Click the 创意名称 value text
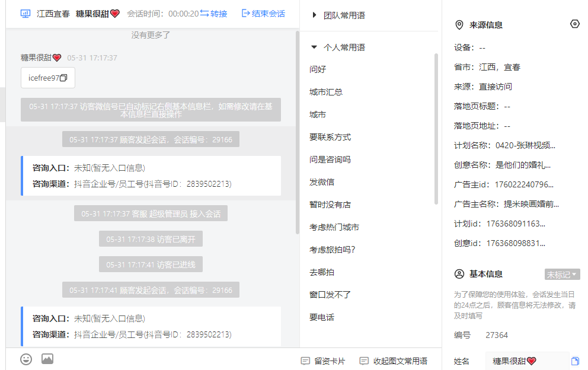This screenshot has height=370, width=588. [523, 165]
